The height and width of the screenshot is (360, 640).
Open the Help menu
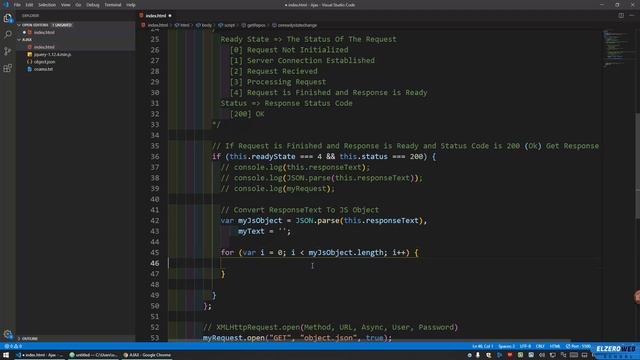coord(131,5)
